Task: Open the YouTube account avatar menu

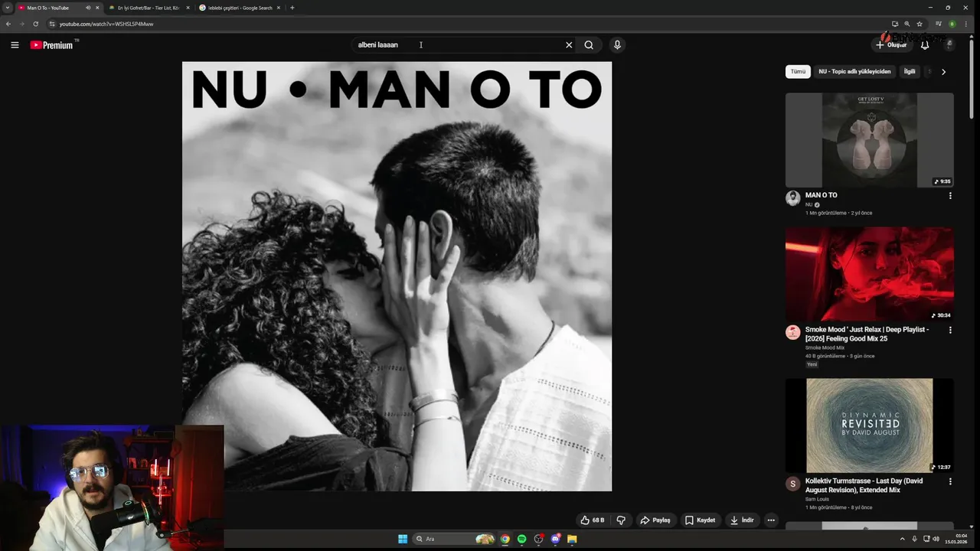Action: tap(949, 45)
